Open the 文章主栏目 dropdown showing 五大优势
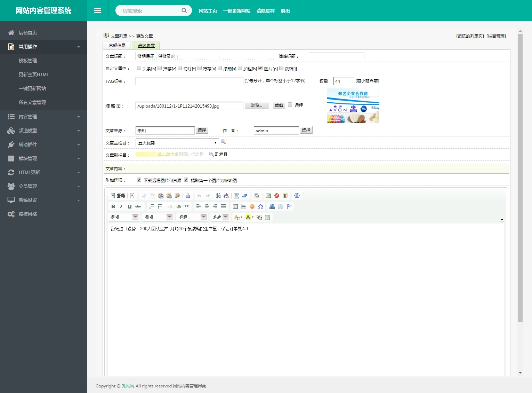 pos(177,143)
